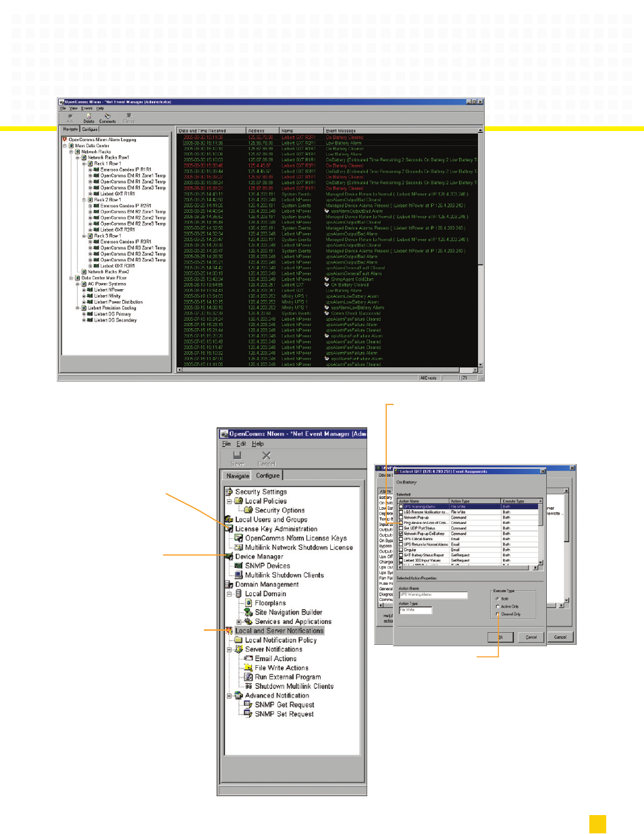Collapse the Local Domain tree node

(x=230, y=594)
